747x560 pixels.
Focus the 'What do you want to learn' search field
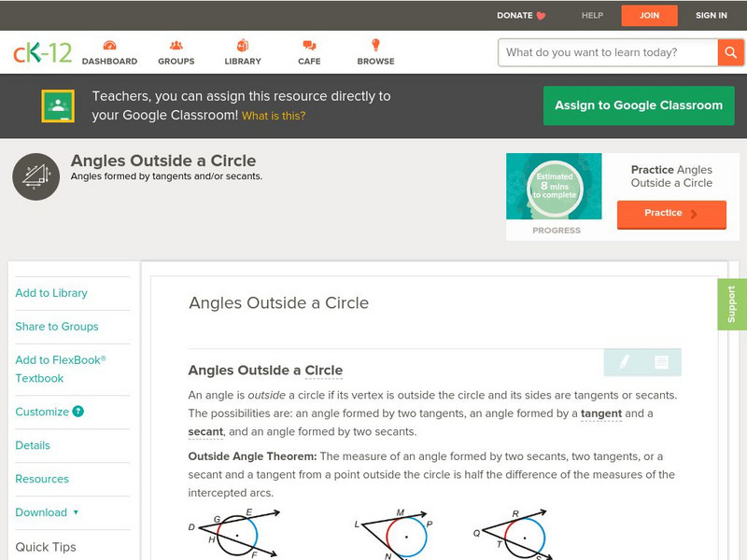(608, 52)
